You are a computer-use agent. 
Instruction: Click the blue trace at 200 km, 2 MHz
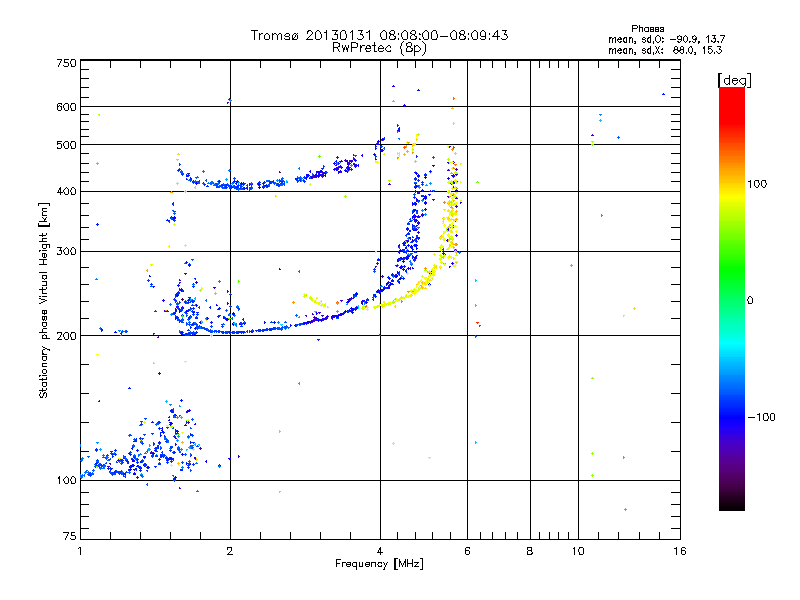(231, 332)
